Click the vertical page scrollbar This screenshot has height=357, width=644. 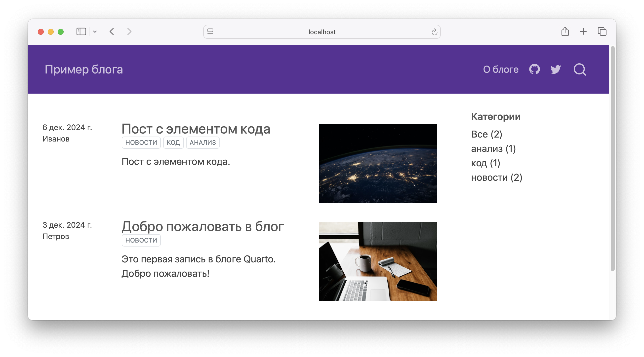coord(612,158)
